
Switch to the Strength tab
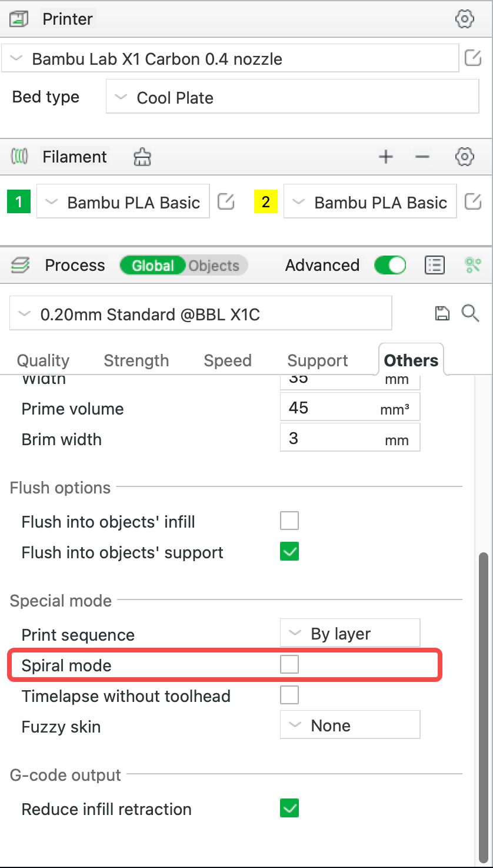point(136,360)
